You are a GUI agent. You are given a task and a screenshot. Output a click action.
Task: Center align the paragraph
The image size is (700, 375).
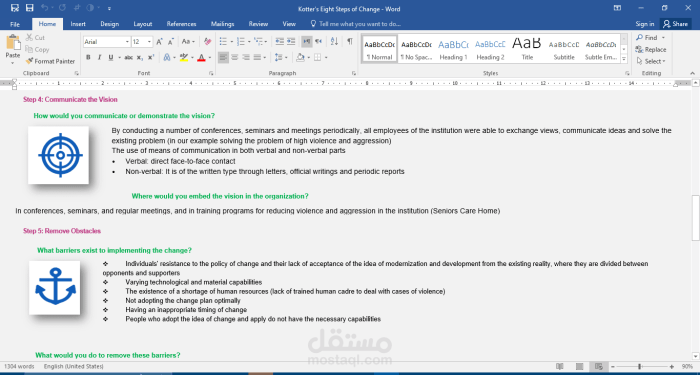234,57
